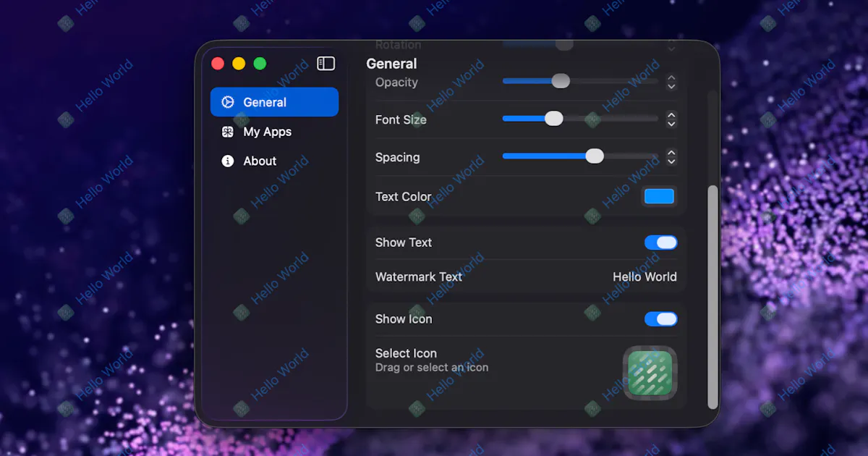Open the About section
This screenshot has height=456, width=868.
274,161
